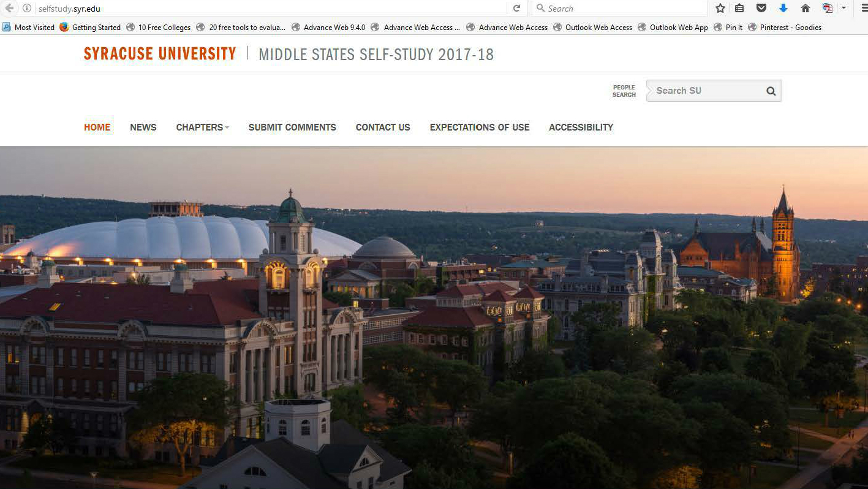Click the PDF converter extension icon
Viewport: 868px width, 489px height.
coord(828,9)
